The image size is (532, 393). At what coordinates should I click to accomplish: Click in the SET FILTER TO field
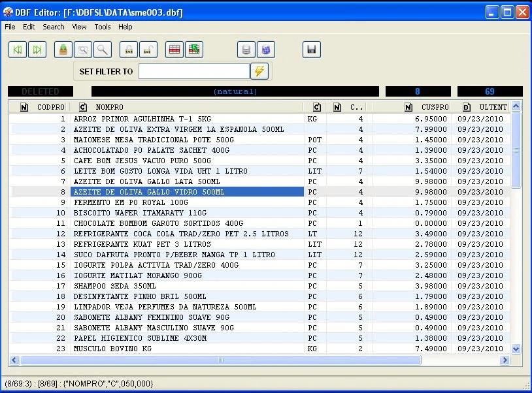tap(193, 71)
